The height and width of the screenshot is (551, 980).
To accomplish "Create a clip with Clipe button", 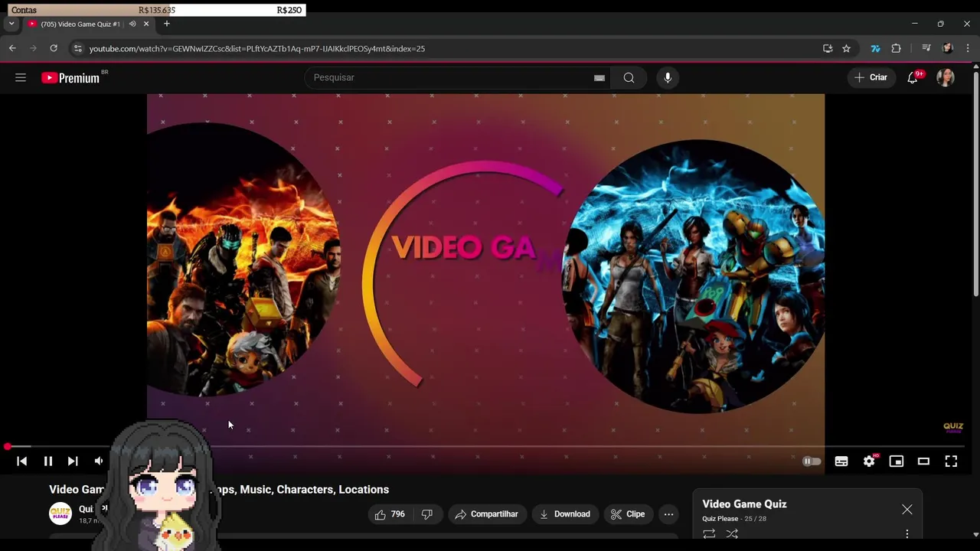I will [628, 514].
